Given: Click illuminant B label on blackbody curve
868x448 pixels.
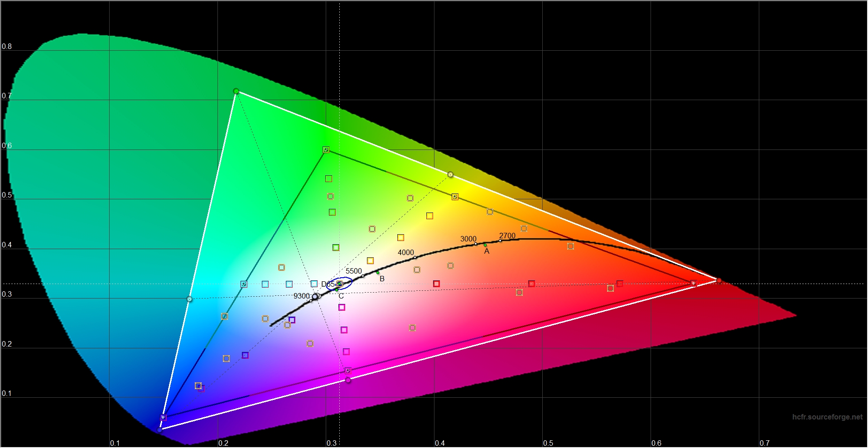Looking at the screenshot, I should click(382, 279).
